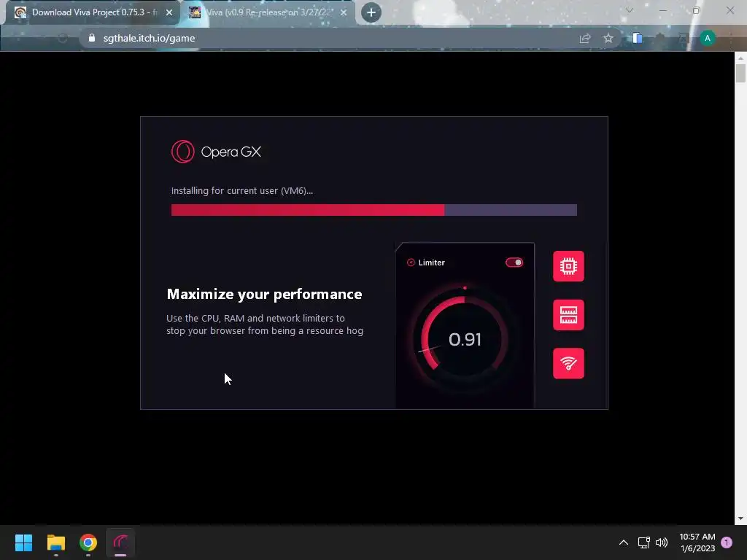Open File Explorer from taskbar
Viewport: 747px width, 560px height.
tap(55, 542)
